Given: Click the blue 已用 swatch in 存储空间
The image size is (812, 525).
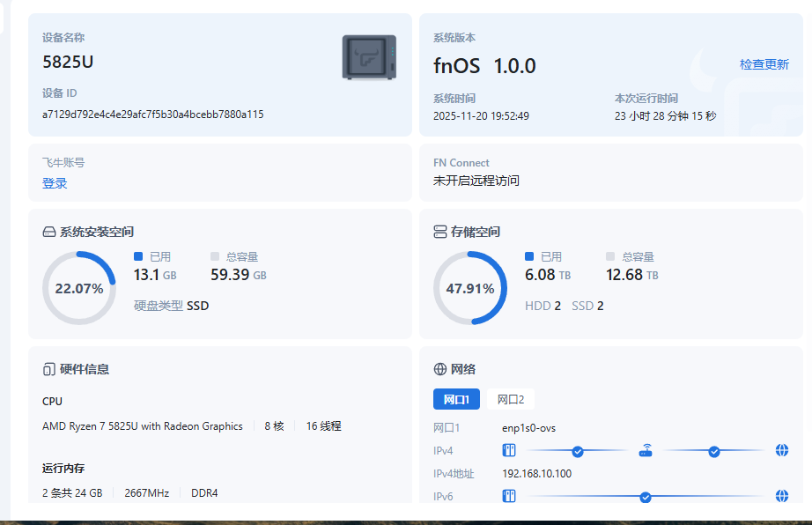Looking at the screenshot, I should (x=529, y=256).
